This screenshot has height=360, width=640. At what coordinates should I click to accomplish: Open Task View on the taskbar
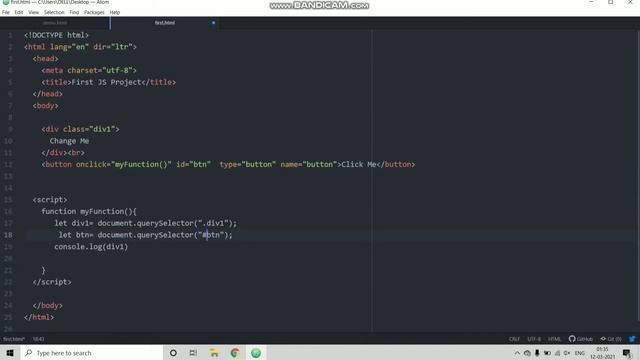(193, 353)
